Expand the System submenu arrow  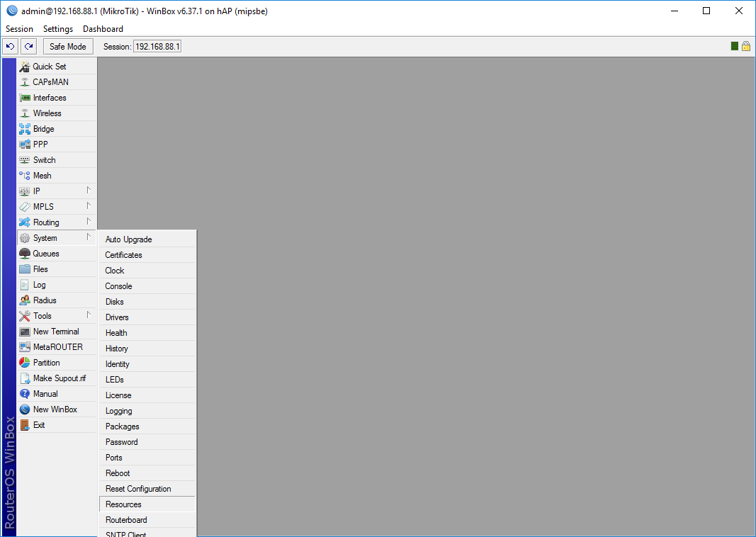[x=89, y=237]
